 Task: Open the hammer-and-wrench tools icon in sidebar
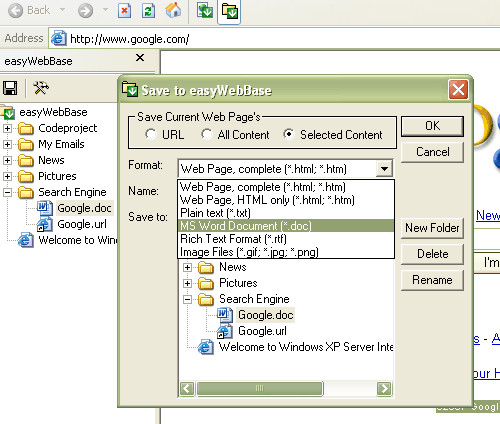[x=41, y=88]
